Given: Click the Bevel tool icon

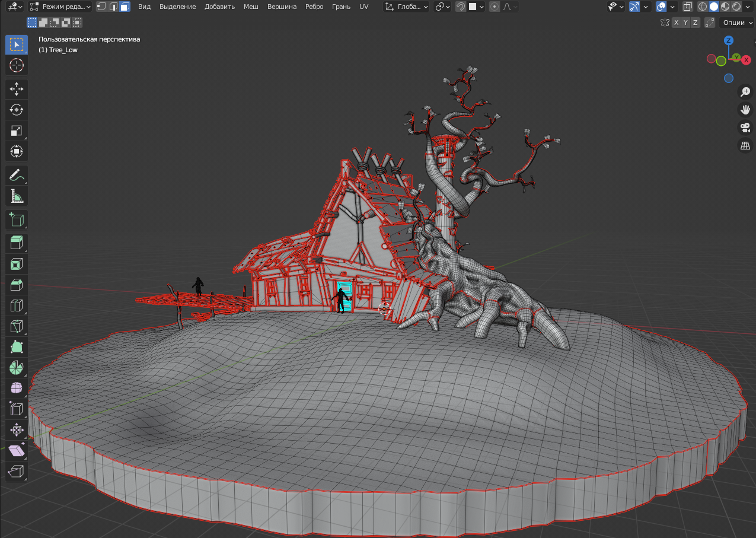Looking at the screenshot, I should [17, 285].
